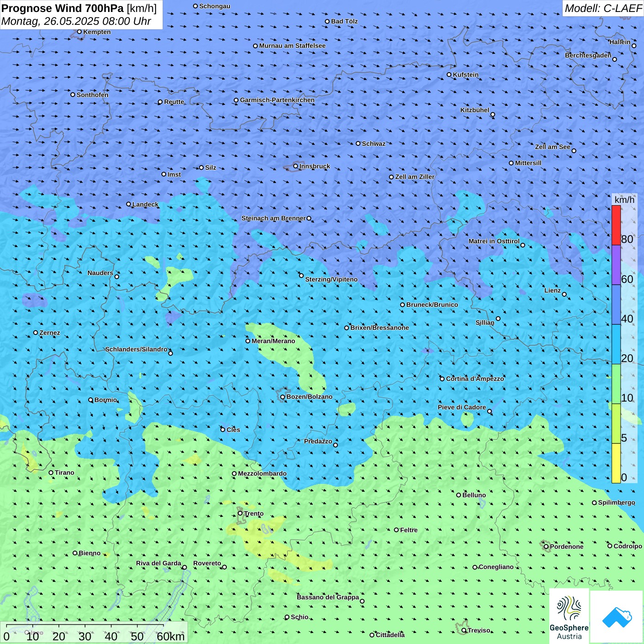The height and width of the screenshot is (644, 644).
Task: Click the yellow 0 km/h legend color
Action: (x=616, y=463)
